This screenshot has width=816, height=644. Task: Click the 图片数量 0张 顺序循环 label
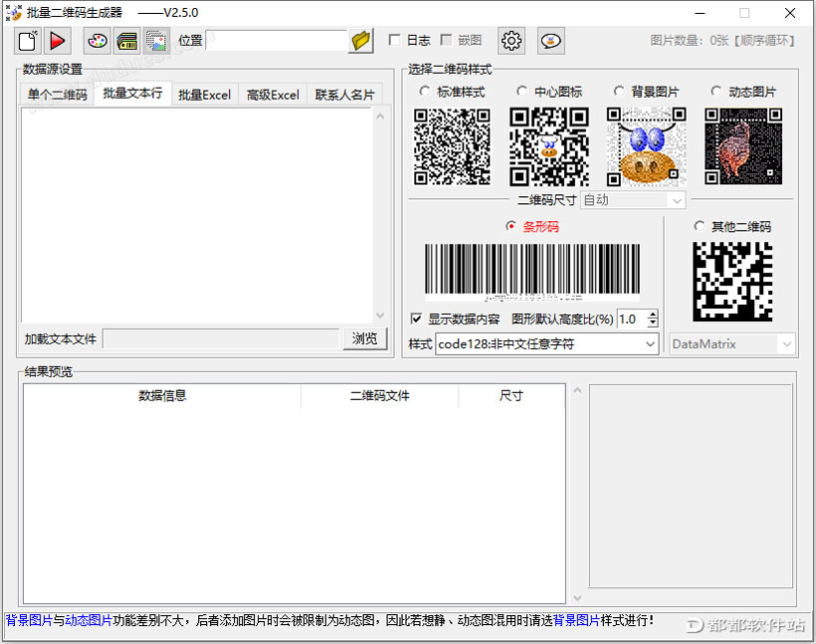[722, 40]
